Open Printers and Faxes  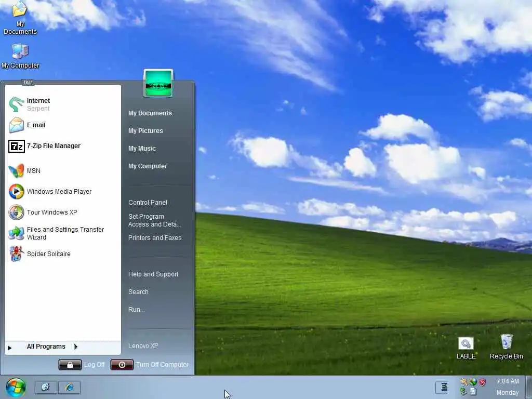pyautogui.click(x=155, y=238)
